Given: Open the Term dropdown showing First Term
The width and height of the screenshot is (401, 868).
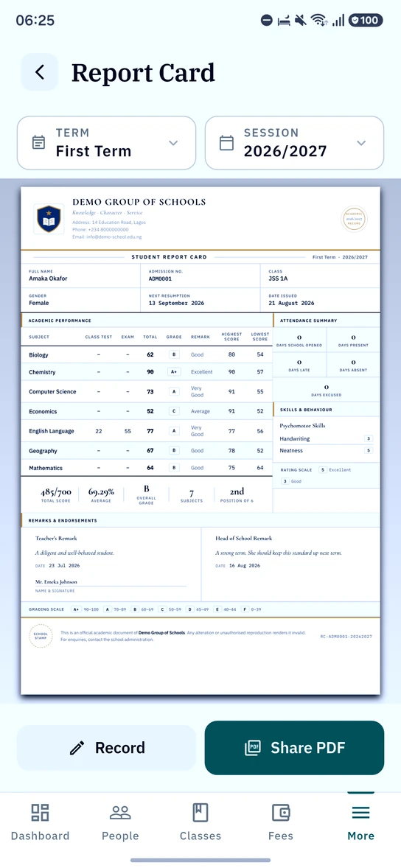Looking at the screenshot, I should 106,143.
